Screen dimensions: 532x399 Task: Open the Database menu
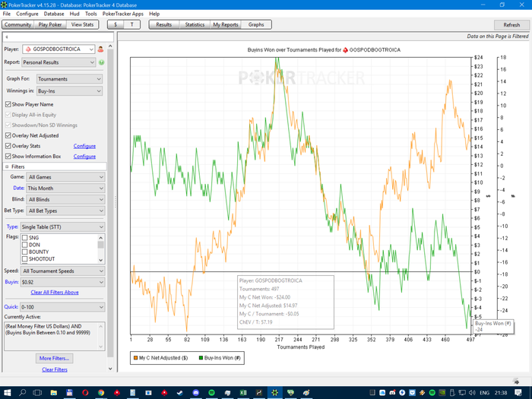coord(54,14)
